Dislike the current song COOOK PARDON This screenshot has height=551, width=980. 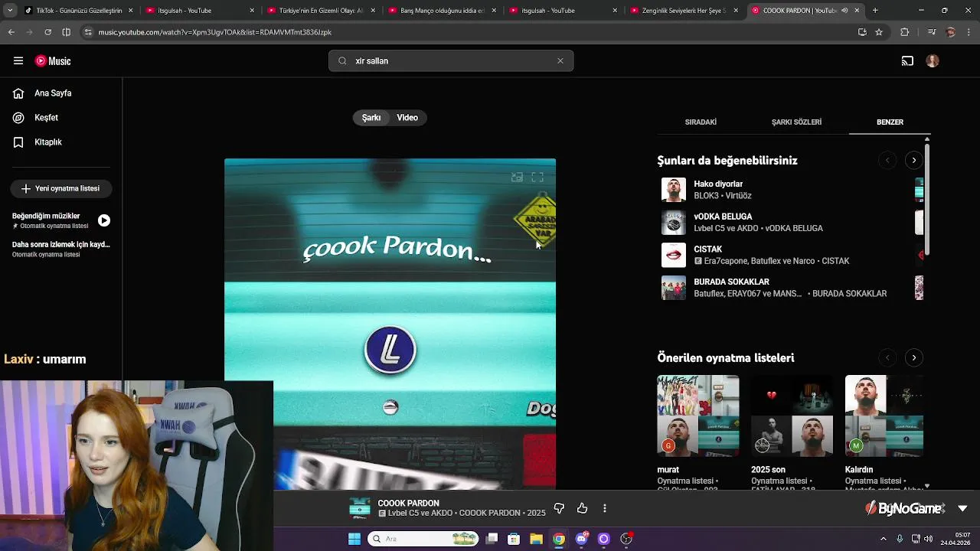(x=559, y=509)
